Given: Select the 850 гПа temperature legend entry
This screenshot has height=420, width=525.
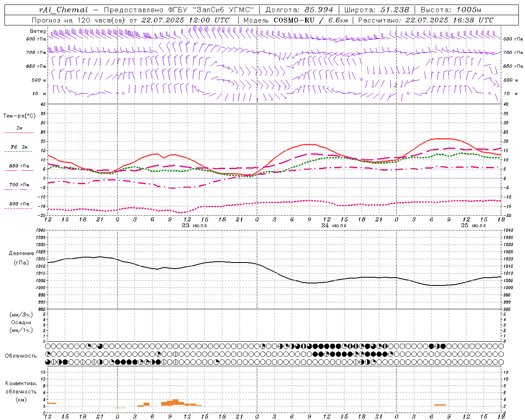Looking at the screenshot, I should coord(19,166).
